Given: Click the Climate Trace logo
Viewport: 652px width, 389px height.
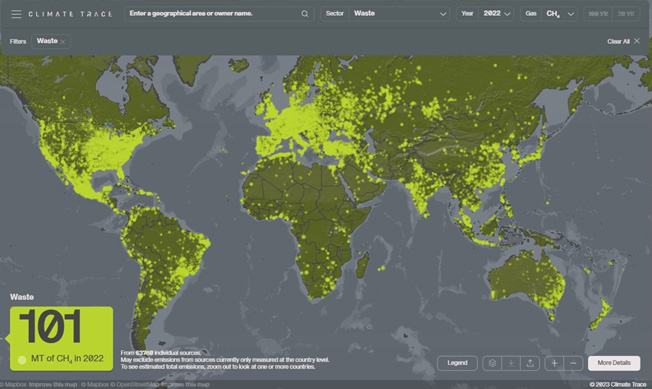Looking at the screenshot, I should click(x=70, y=14).
